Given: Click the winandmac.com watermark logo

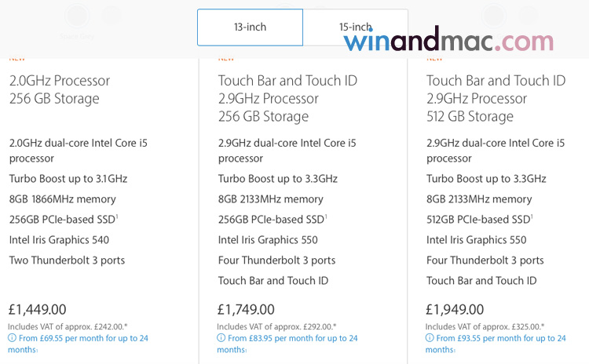Looking at the screenshot, I should 448,42.
